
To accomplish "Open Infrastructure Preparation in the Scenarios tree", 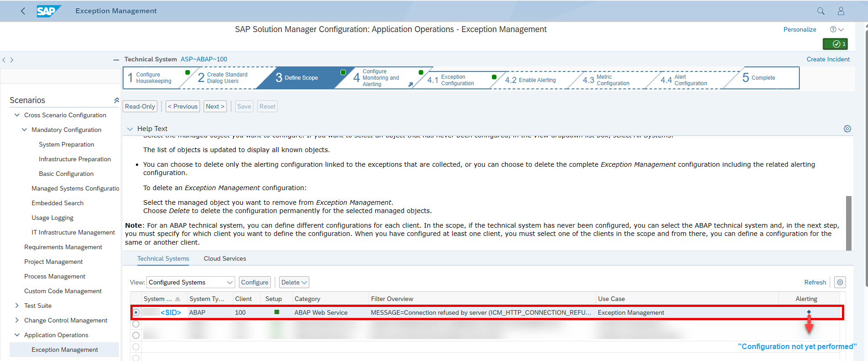I will click(x=75, y=159).
